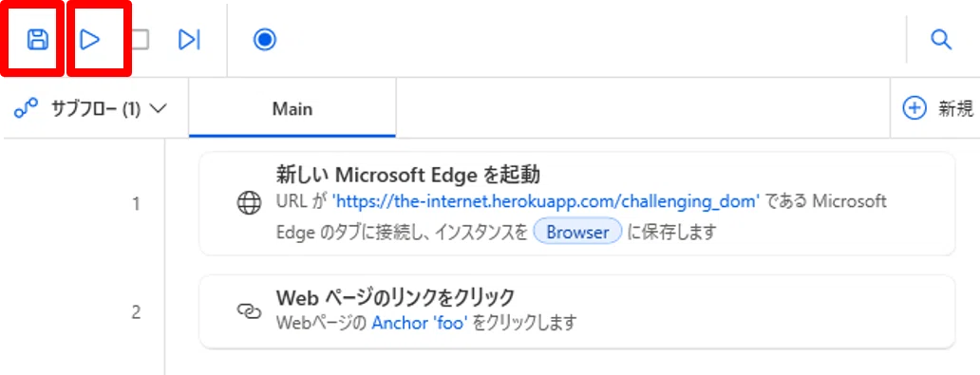Expand the サブフロー (1) dropdown chevron
Viewport: 980px width, 375px height.
click(158, 109)
